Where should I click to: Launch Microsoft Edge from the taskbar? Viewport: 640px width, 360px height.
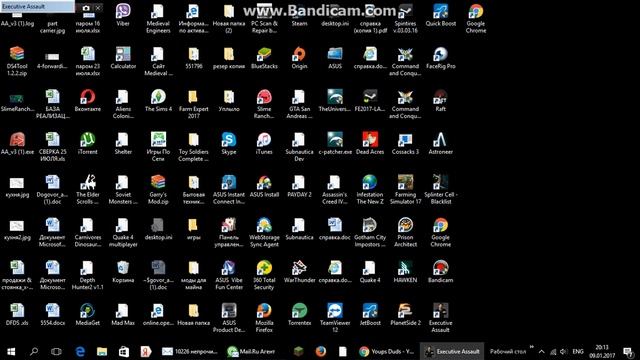coord(80,351)
